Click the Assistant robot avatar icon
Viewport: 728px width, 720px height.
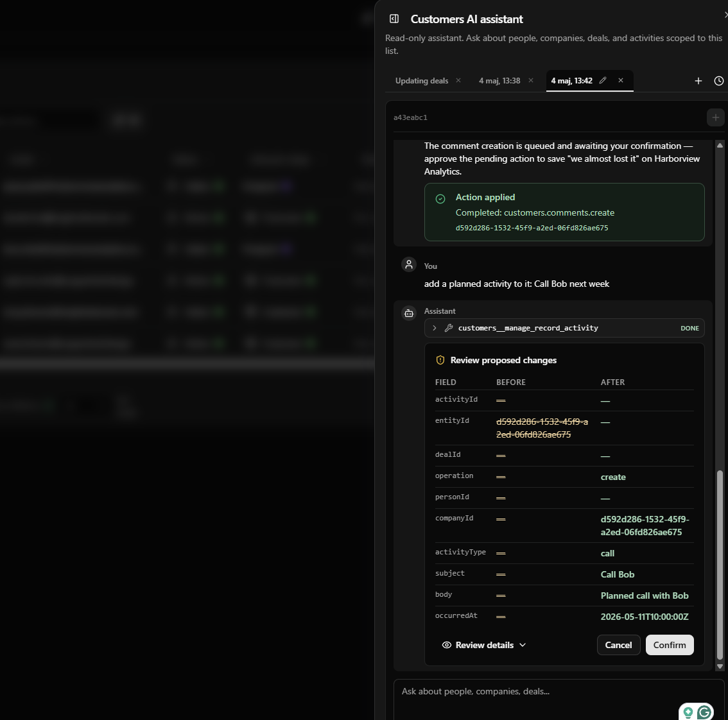click(x=408, y=313)
